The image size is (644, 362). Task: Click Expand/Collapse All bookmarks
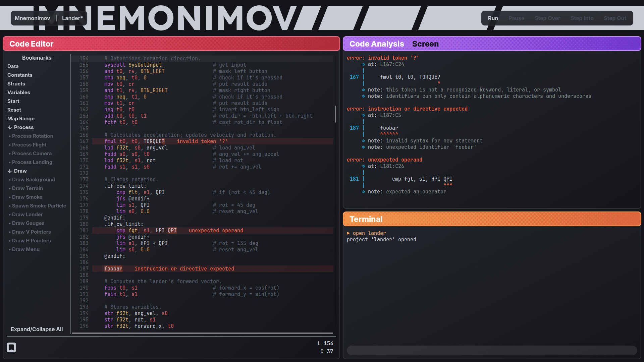tap(37, 329)
